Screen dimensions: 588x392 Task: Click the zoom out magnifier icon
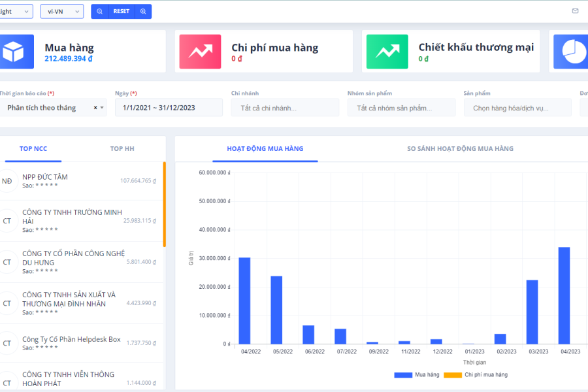99,11
